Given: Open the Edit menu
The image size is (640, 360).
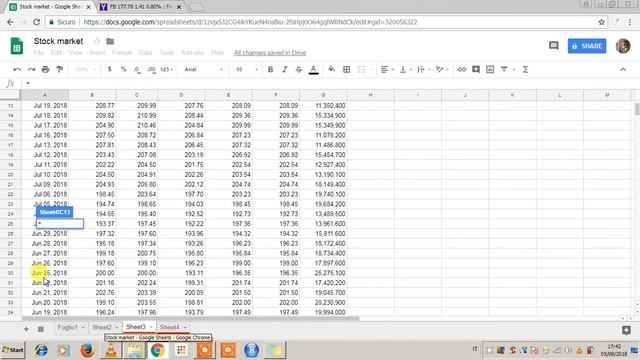Looking at the screenshot, I should tap(56, 53).
